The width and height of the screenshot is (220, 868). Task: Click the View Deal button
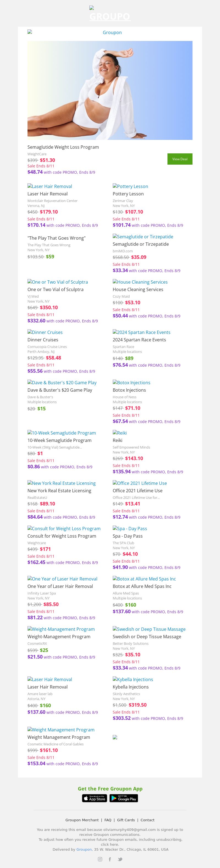(180, 159)
